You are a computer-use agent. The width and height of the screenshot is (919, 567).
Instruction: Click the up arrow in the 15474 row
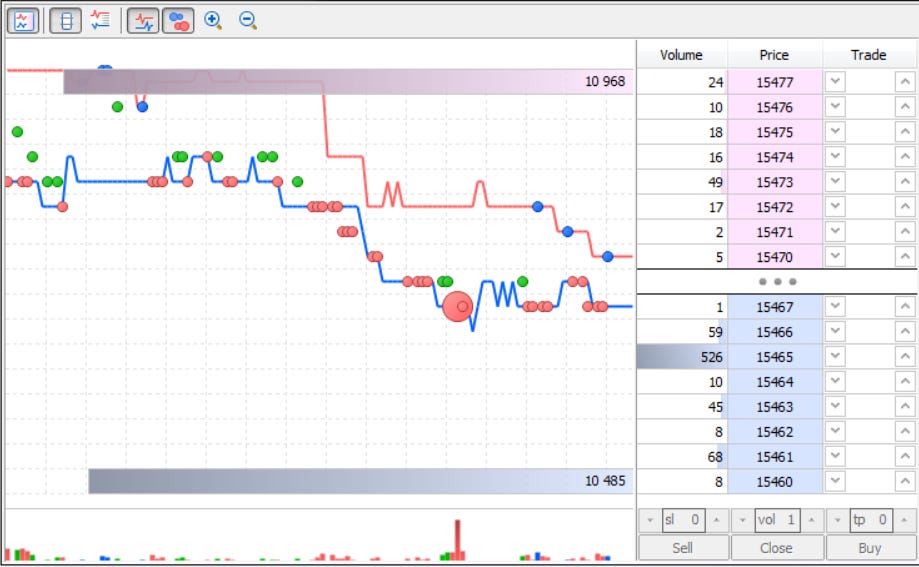pyautogui.click(x=905, y=157)
